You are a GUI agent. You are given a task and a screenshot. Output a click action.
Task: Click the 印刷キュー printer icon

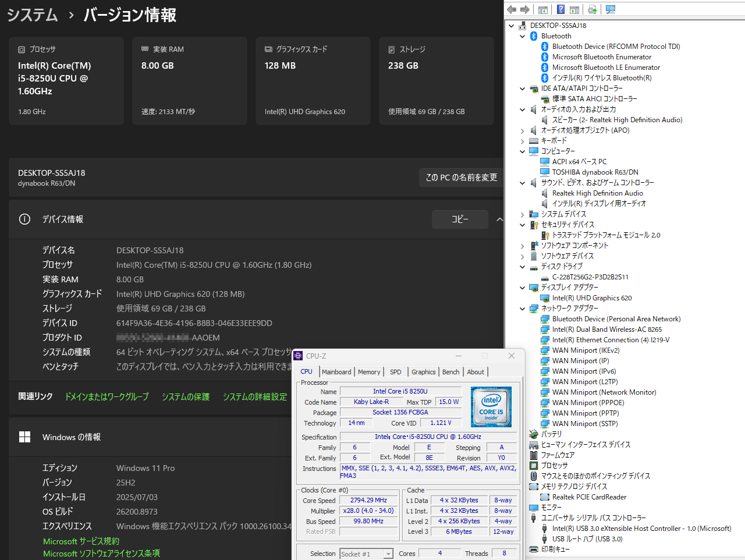point(534,549)
